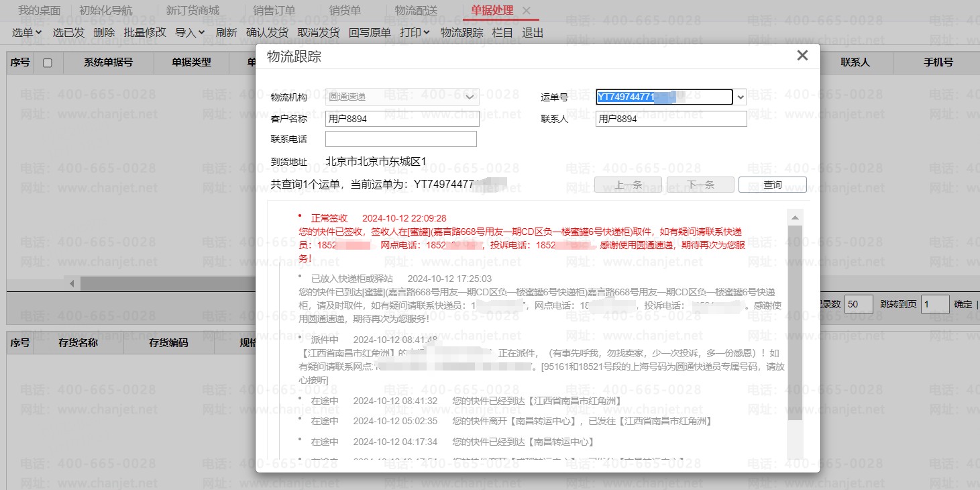Screen dimensions: 980x490
Task: Switch to the 销售订单 tab
Action: tap(274, 11)
